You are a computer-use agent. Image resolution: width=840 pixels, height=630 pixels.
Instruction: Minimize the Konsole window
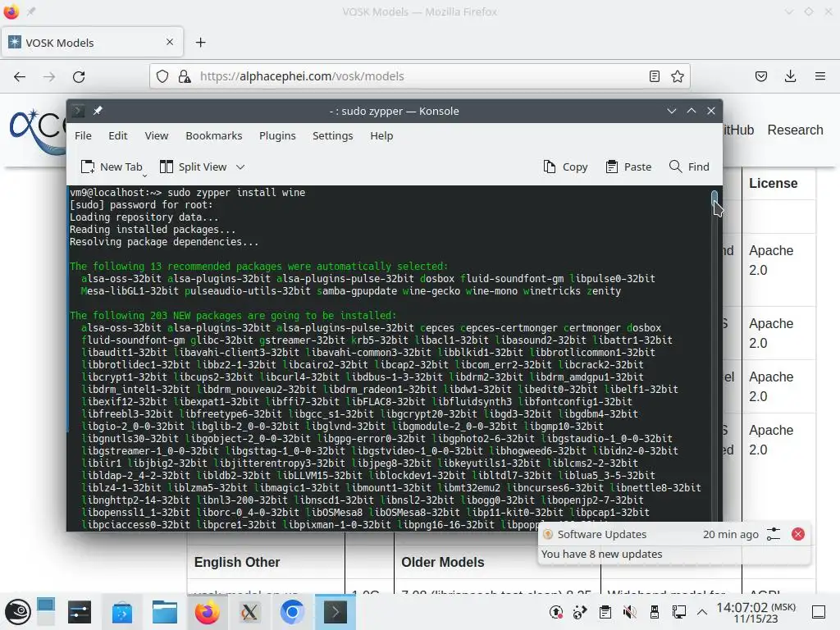click(672, 111)
